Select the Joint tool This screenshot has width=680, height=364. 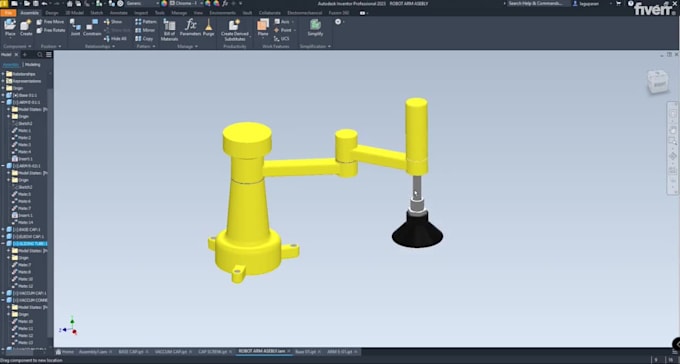75,28
